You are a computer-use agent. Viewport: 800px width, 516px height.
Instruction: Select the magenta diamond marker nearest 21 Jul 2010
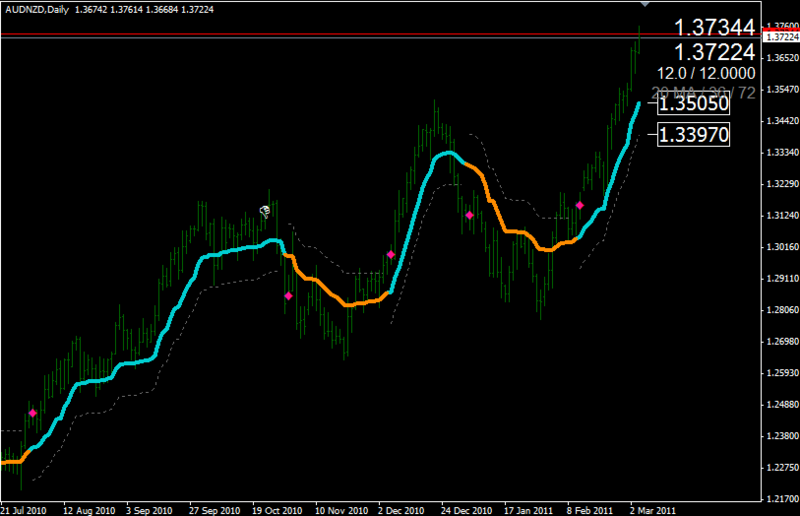[x=33, y=413]
